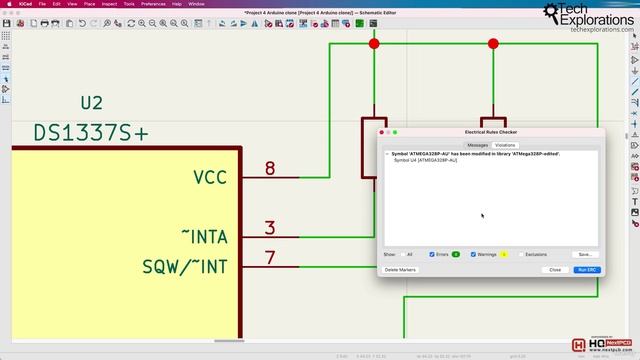
Task: Zoom in using the toolbar icon
Action: (142, 24)
